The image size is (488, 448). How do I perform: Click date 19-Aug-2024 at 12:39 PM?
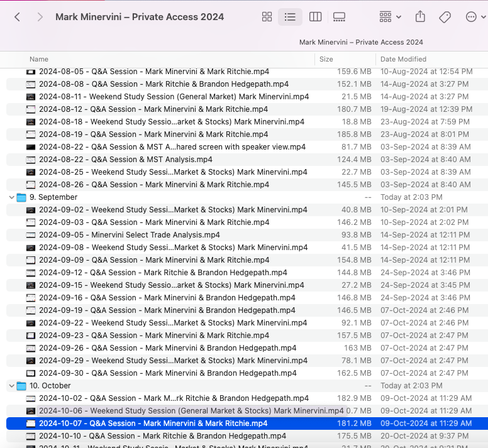(426, 109)
